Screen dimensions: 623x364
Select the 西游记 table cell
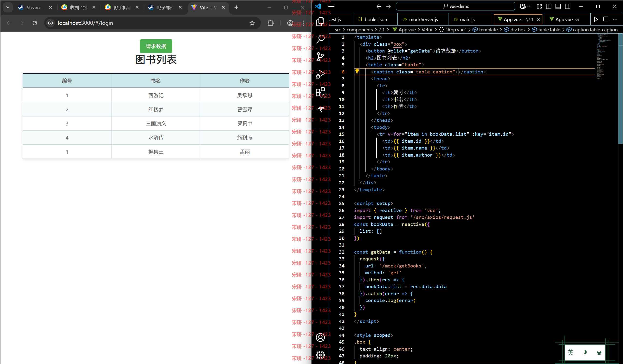(156, 95)
